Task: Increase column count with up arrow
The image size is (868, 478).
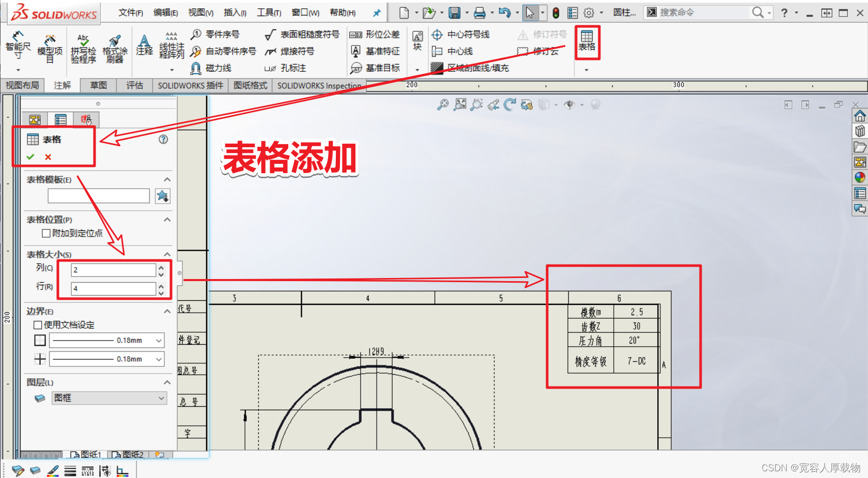Action: 161,267
